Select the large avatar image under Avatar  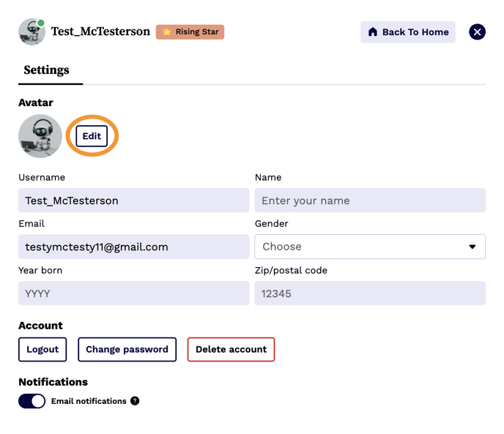40,136
